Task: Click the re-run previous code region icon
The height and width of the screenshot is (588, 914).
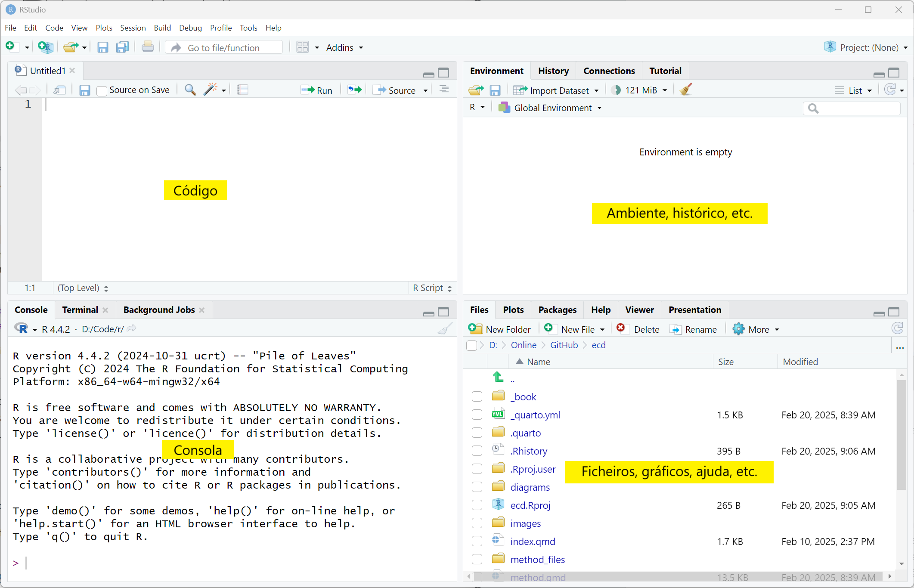Action: tap(355, 90)
